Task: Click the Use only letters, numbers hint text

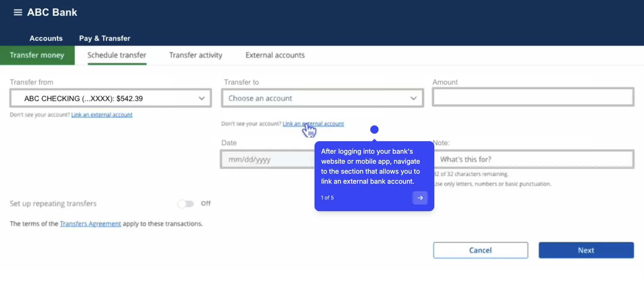Action: tap(493, 184)
